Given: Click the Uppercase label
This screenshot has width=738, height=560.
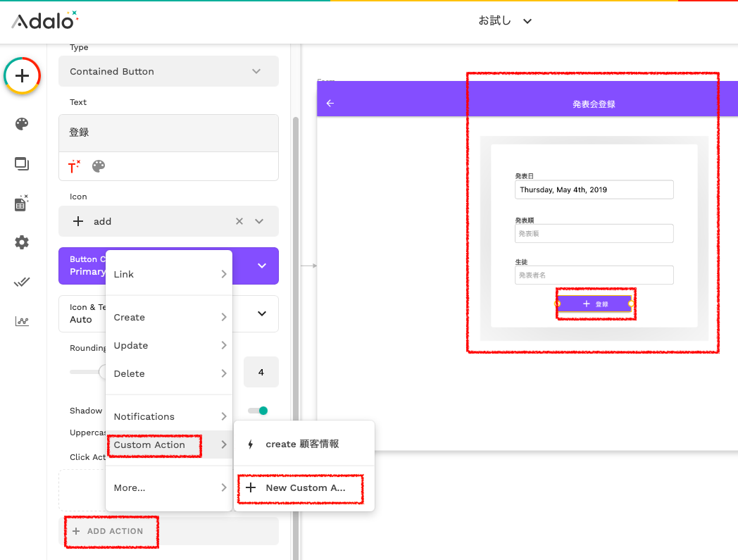Looking at the screenshot, I should click(88, 433).
